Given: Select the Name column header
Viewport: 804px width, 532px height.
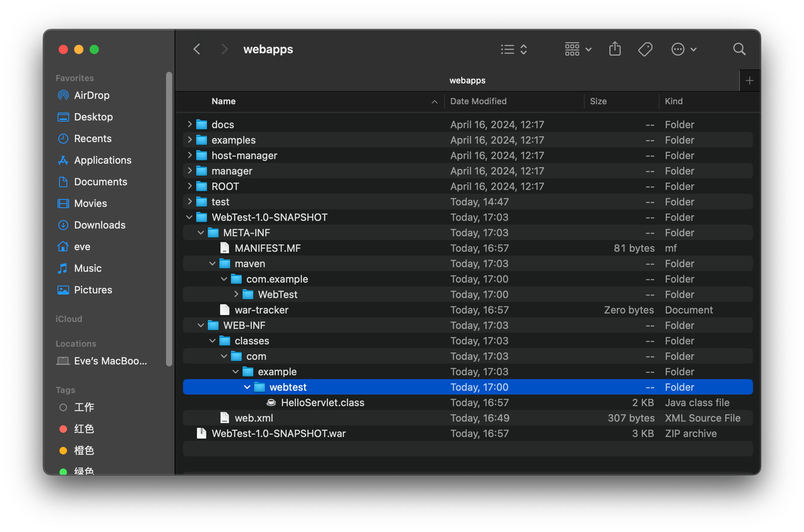Looking at the screenshot, I should [224, 101].
